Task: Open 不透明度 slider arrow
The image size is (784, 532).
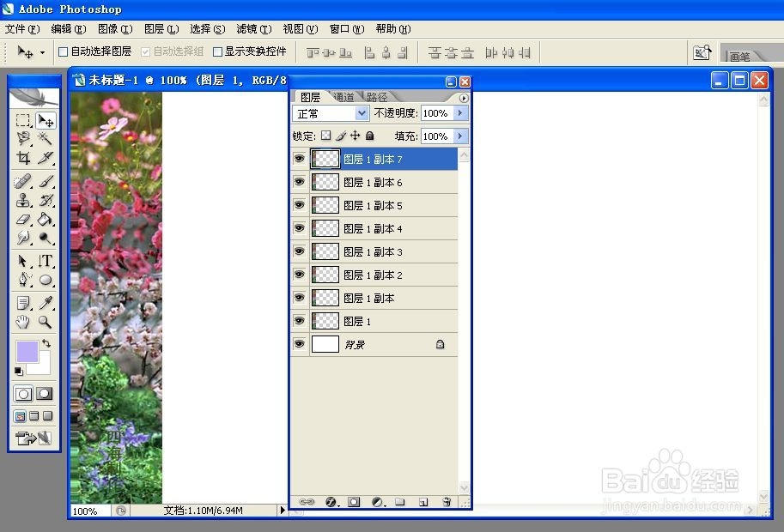Action: 460,113
